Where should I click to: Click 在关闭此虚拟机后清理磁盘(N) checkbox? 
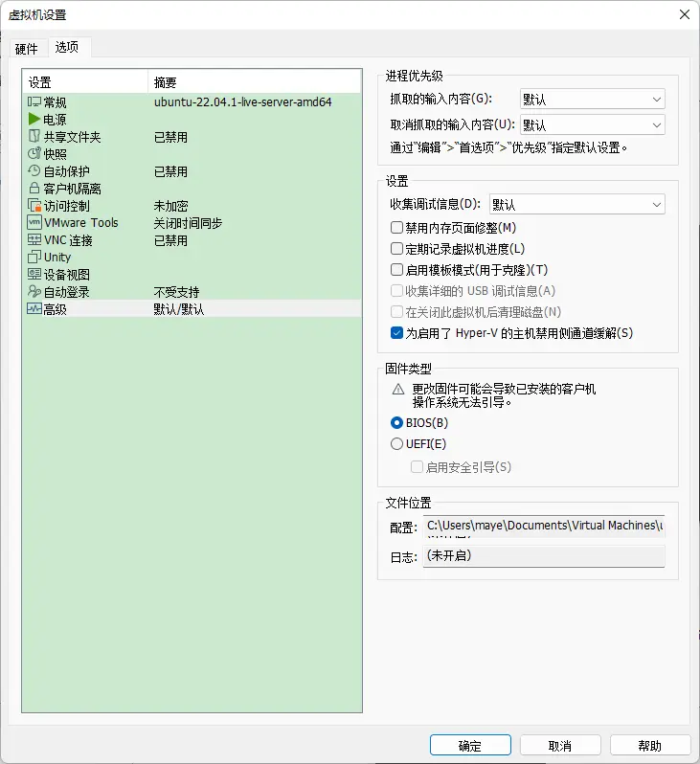(396, 312)
